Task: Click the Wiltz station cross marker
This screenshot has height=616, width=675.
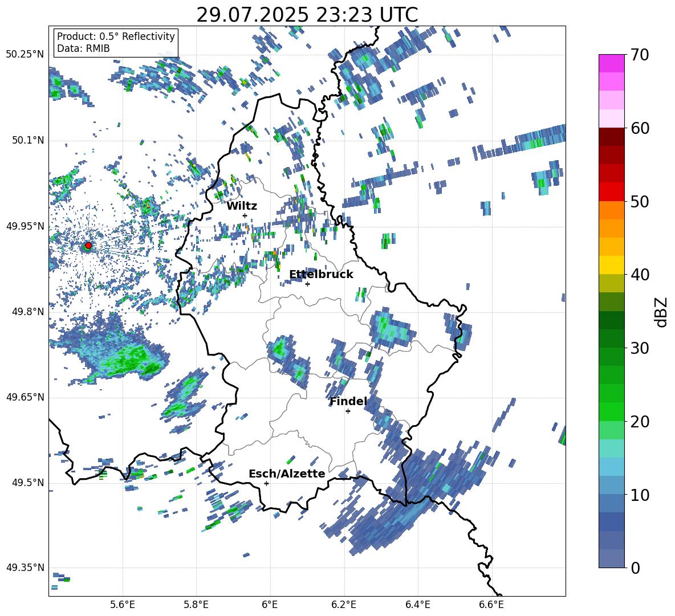Action: click(245, 215)
